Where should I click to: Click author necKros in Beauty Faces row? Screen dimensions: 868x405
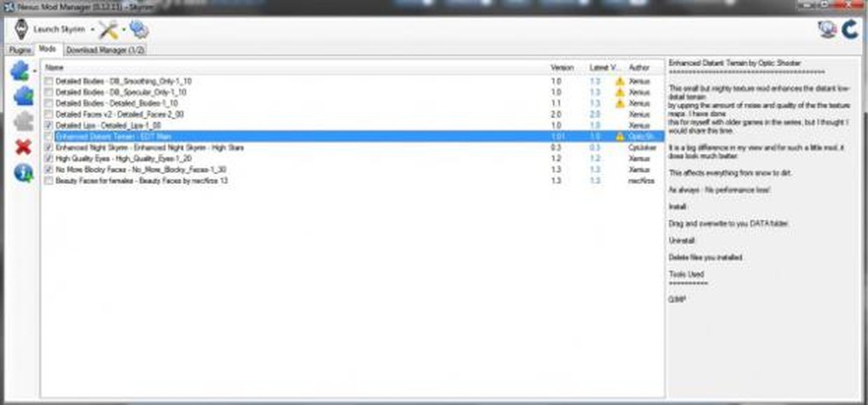tap(641, 181)
